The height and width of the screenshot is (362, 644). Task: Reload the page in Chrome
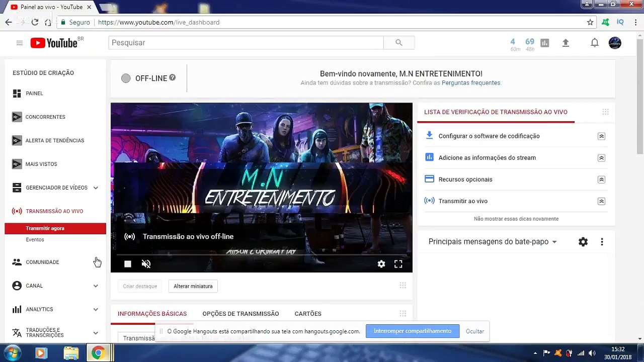click(35, 22)
